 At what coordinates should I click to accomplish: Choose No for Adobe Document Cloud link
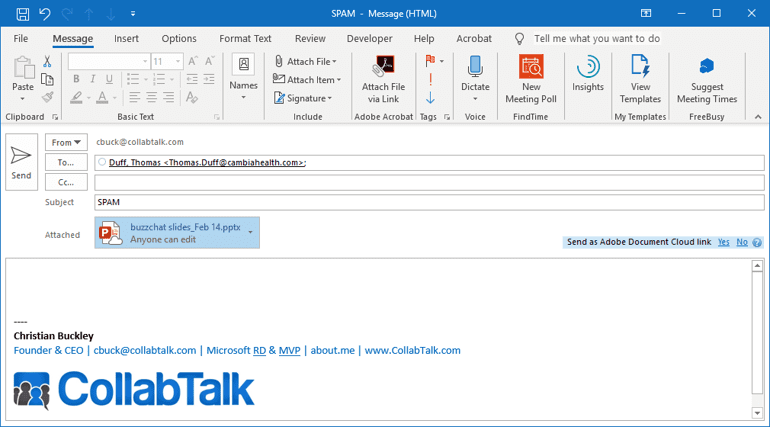[x=742, y=242]
